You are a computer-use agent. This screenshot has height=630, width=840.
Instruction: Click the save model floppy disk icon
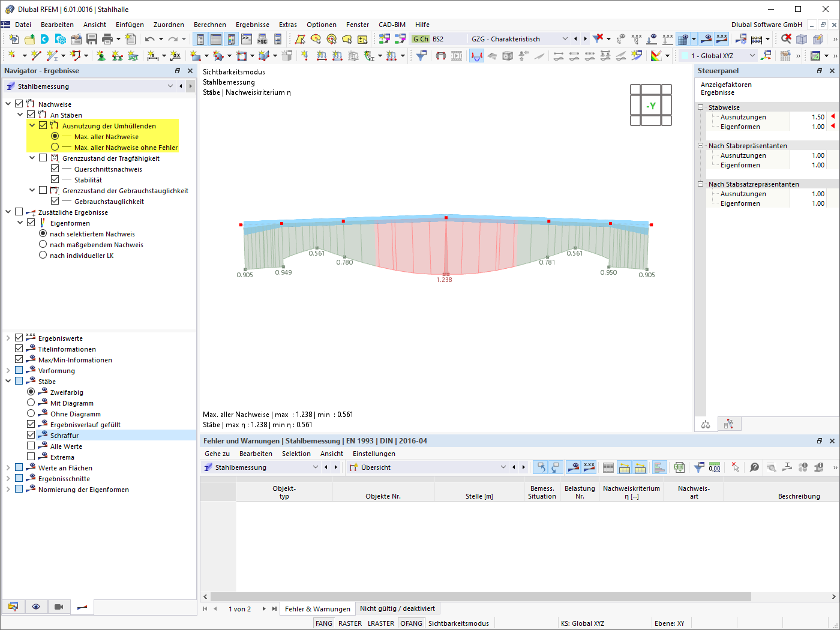tap(92, 39)
